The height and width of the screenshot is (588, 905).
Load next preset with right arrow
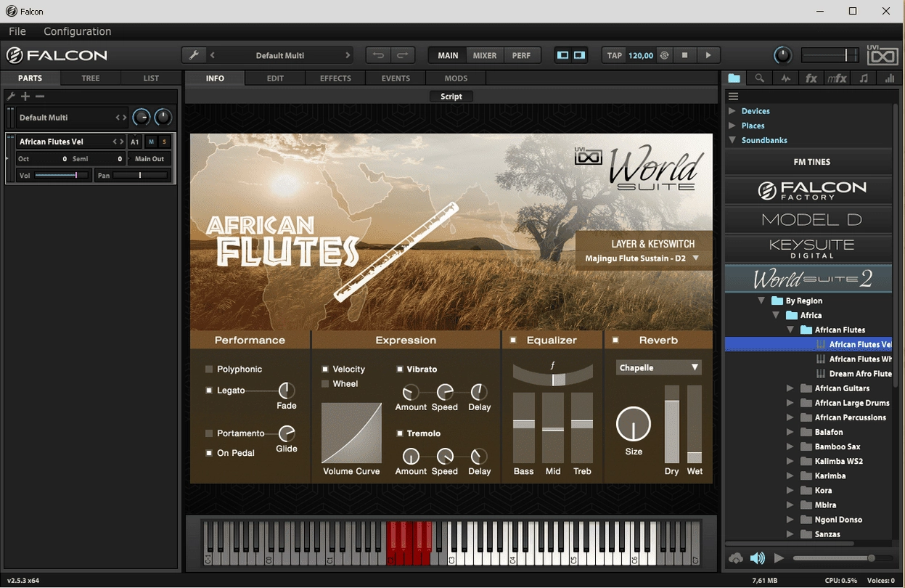pyautogui.click(x=348, y=55)
